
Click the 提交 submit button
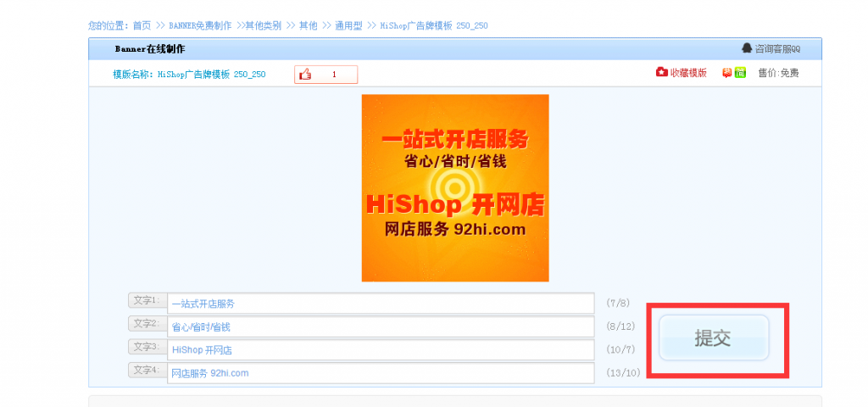(x=714, y=337)
